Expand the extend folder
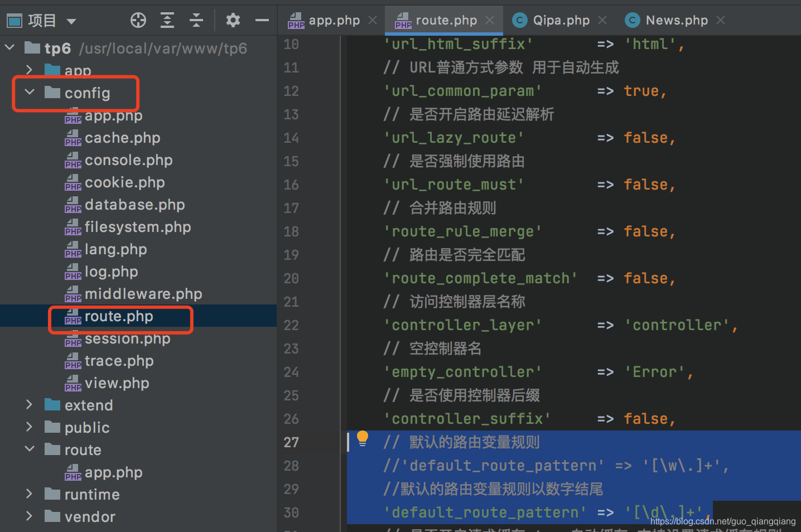The width and height of the screenshot is (801, 532). (30, 405)
